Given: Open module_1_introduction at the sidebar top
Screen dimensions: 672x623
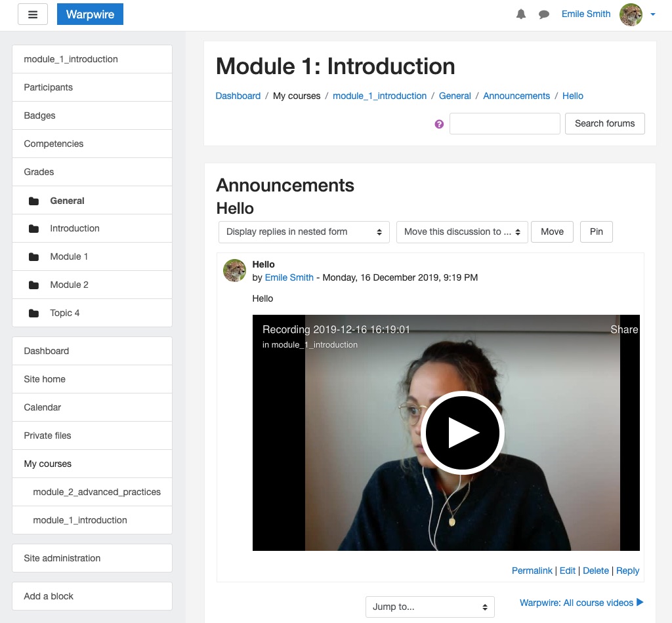Looking at the screenshot, I should (92, 59).
